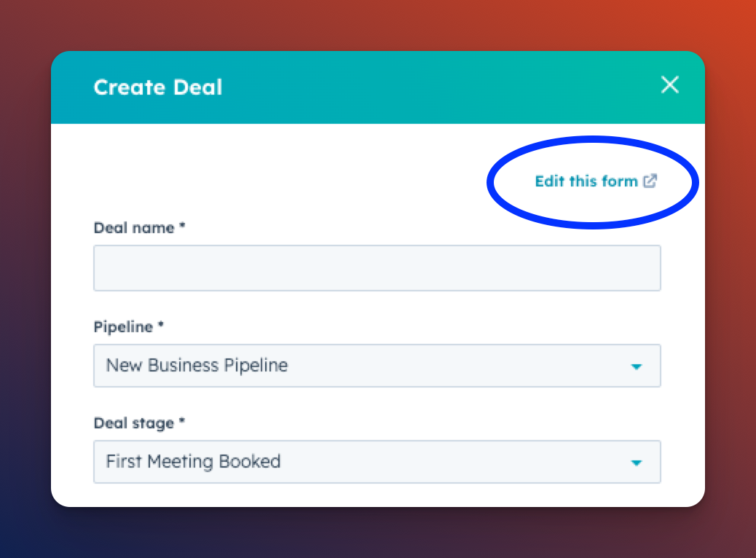Expand the Pipeline dropdown caret arrow
The width and height of the screenshot is (756, 558).
coord(637,366)
